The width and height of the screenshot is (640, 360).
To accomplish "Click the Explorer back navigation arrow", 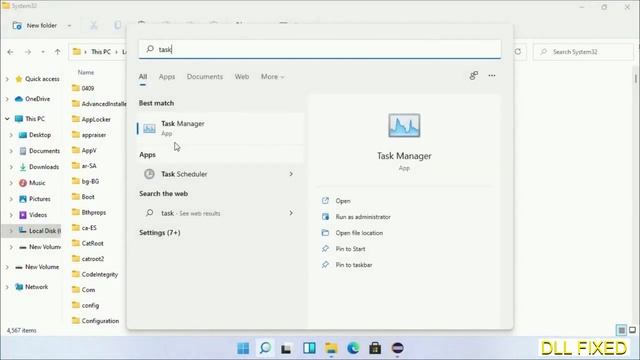I will 10,52.
